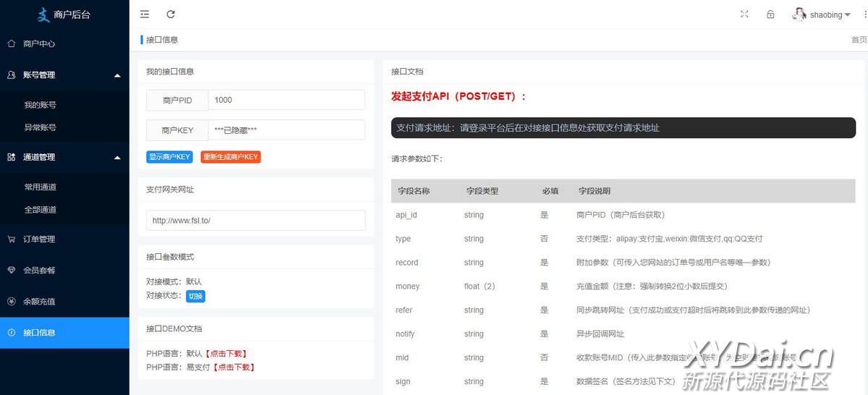Viewport: 868px width, 395px height.
Task: Click the refresh icon in the top bar
Action: pyautogui.click(x=171, y=14)
